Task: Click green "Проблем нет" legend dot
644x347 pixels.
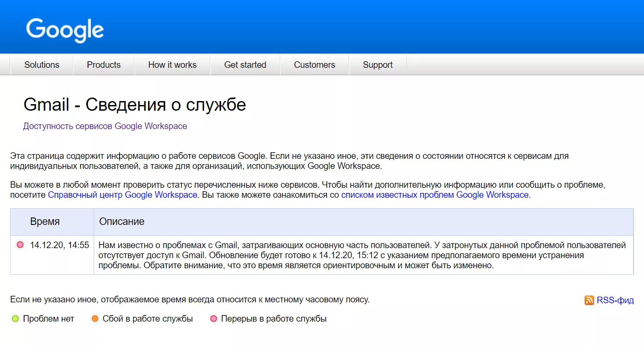Action: [15, 319]
